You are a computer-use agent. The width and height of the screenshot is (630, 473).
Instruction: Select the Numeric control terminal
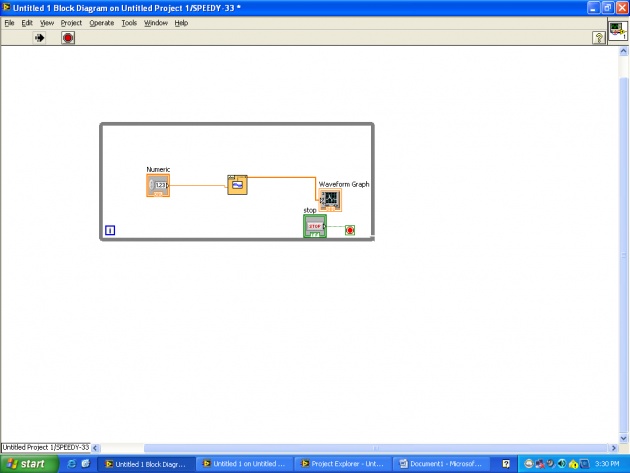pyautogui.click(x=158, y=185)
